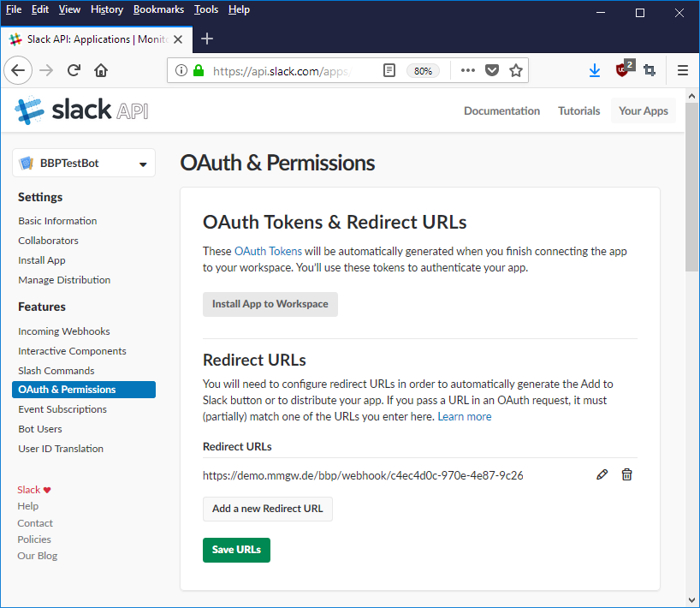
Task: Reload the current page
Action: [74, 70]
